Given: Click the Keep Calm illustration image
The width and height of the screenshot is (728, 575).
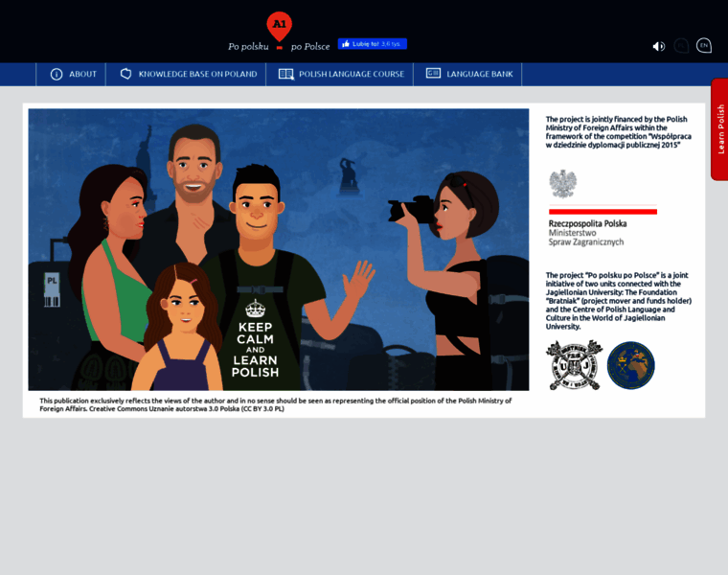Looking at the screenshot, I should tap(278, 249).
